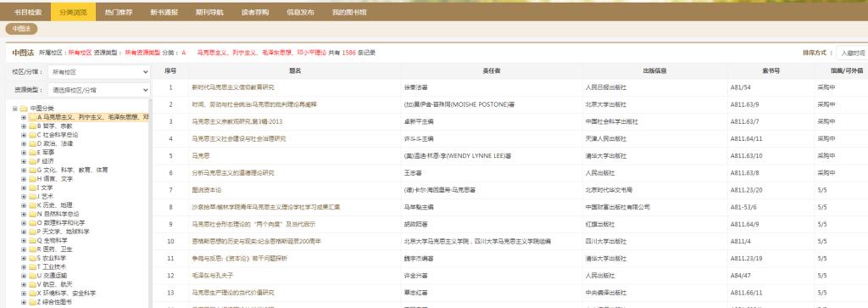The width and height of the screenshot is (868, 308).
Task: Open the 资源类型 dropdown
Action: point(98,90)
